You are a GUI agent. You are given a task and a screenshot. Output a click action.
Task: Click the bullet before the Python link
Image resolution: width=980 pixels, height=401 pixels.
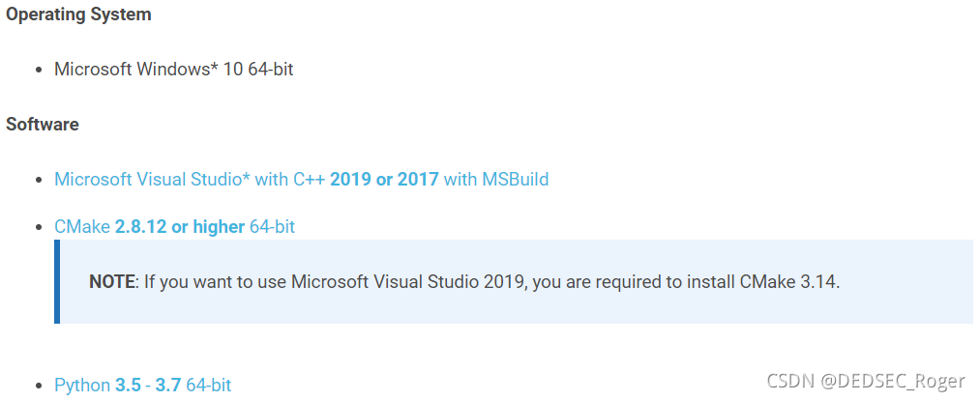point(40,386)
